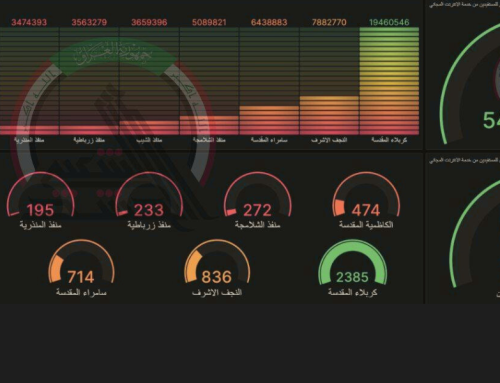Click the red 233 gauge value
The height and width of the screenshot is (383, 500).
[149, 210]
